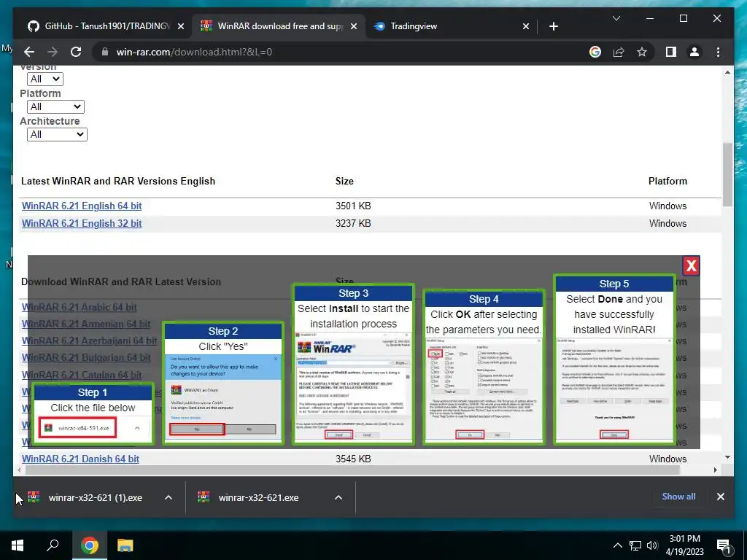This screenshot has width=747, height=560.
Task: Open WinRAR 6.21 Catalan 64 bit link
Action: tap(82, 375)
